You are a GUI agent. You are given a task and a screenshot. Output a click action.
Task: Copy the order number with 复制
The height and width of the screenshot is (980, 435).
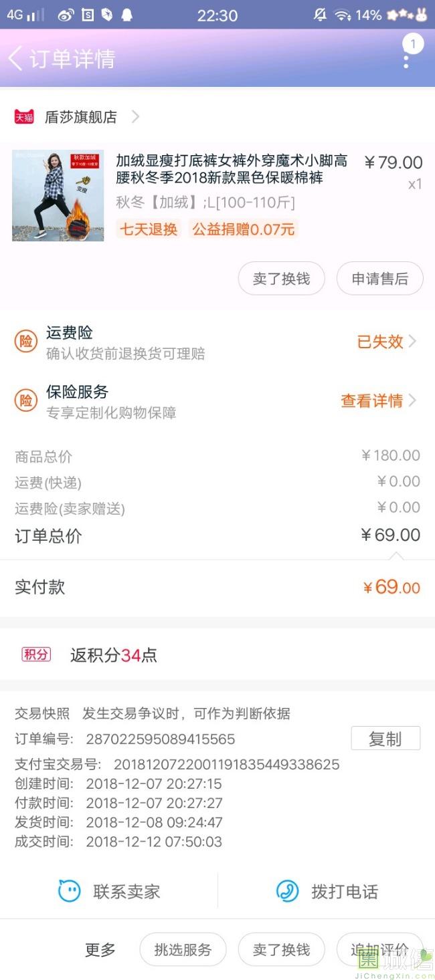point(385,739)
